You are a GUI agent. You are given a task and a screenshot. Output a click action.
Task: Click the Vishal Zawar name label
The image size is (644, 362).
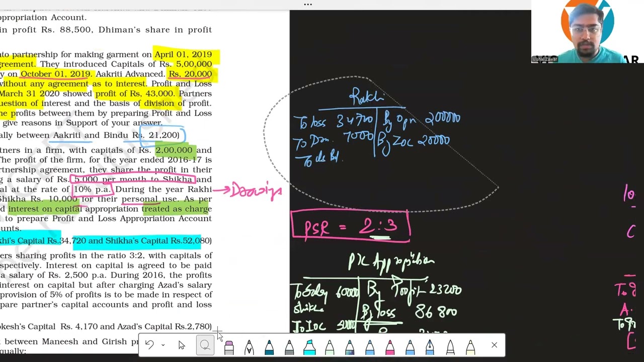pyautogui.click(x=545, y=59)
